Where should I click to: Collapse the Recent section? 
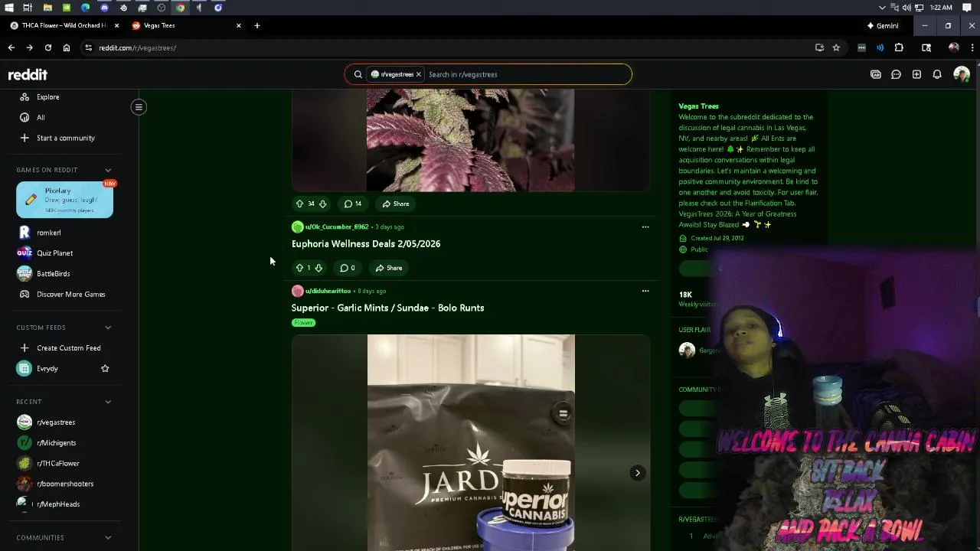point(108,402)
